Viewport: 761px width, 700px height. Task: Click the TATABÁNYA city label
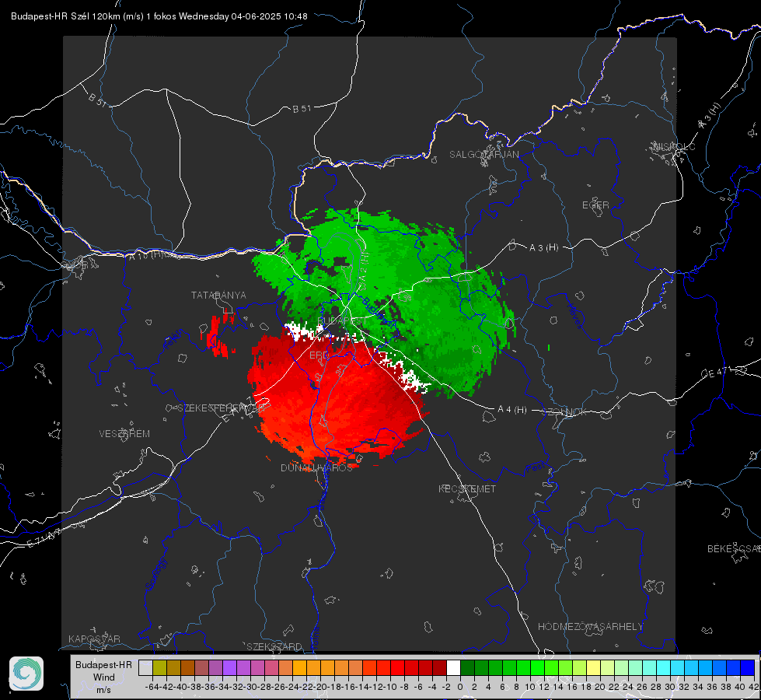click(218, 295)
